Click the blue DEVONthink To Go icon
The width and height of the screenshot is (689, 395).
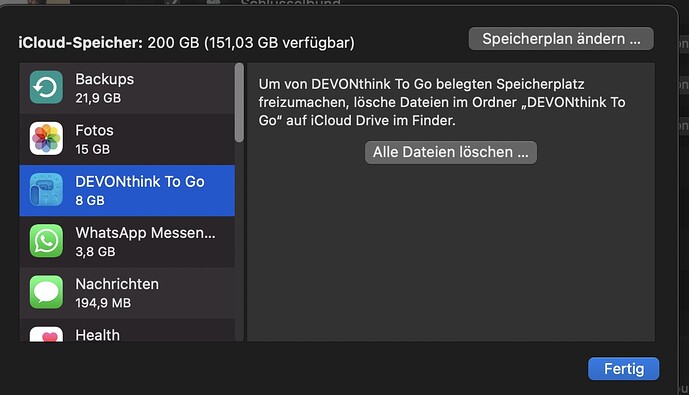pyautogui.click(x=46, y=190)
